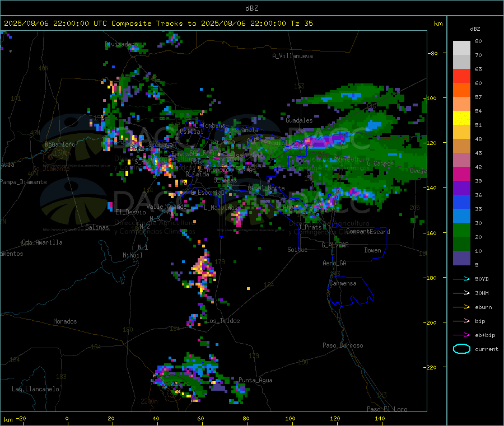This screenshot has width=504, height=426.
Task: Click the white 30HM arrow in legend
Action: point(461,293)
